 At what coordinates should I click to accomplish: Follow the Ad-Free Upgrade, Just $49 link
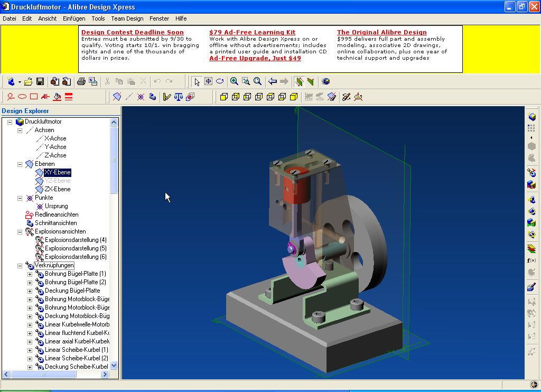(255, 58)
